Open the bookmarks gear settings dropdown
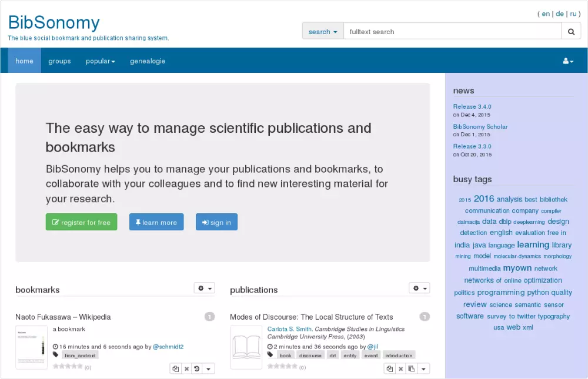This screenshot has height=379, width=588. point(205,289)
